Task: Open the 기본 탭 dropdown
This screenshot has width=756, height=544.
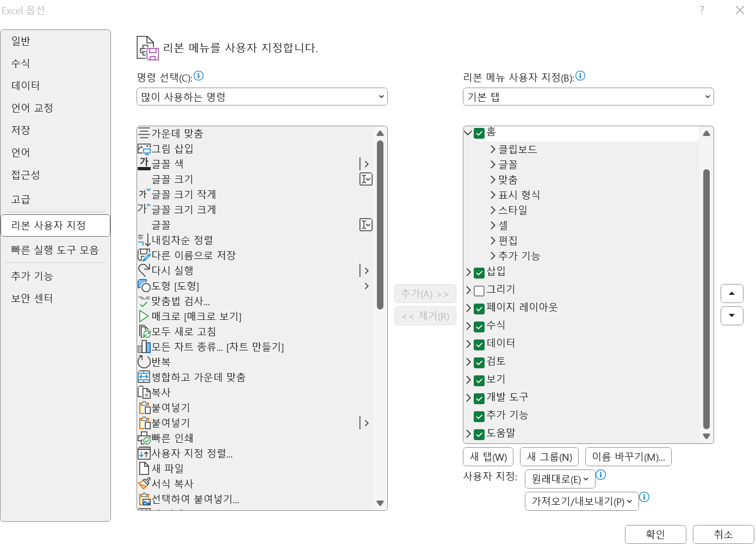Action: 588,97
